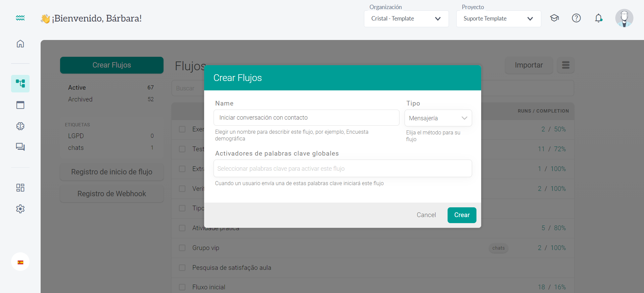Filter by the LGPD label
This screenshot has height=293, width=644.
coord(76,136)
